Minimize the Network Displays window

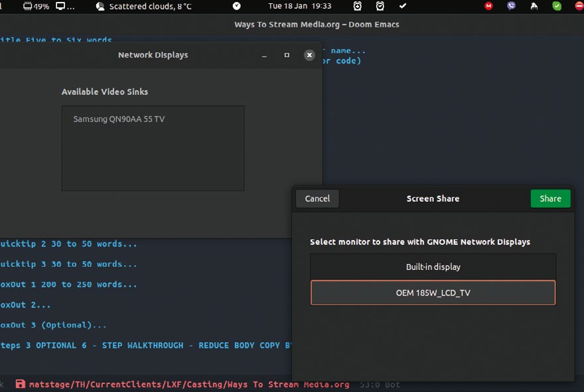(264, 55)
